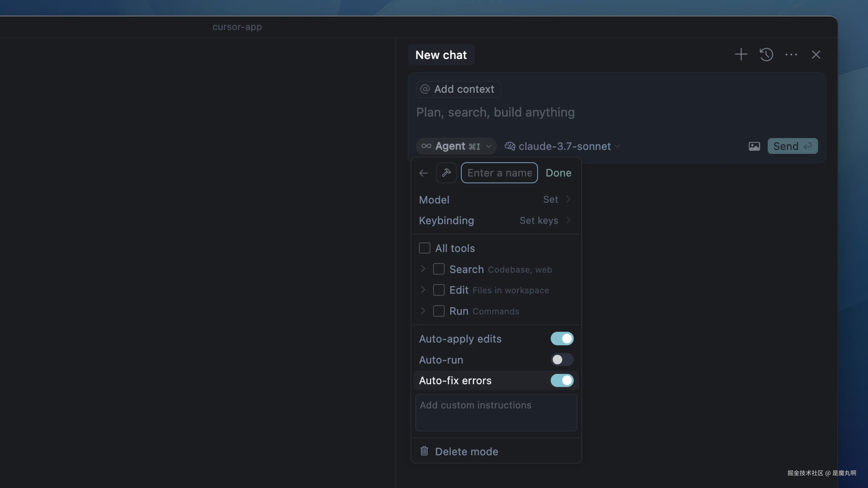The image size is (868, 488).
Task: Click the plus icon for new chat
Action: coord(741,54)
